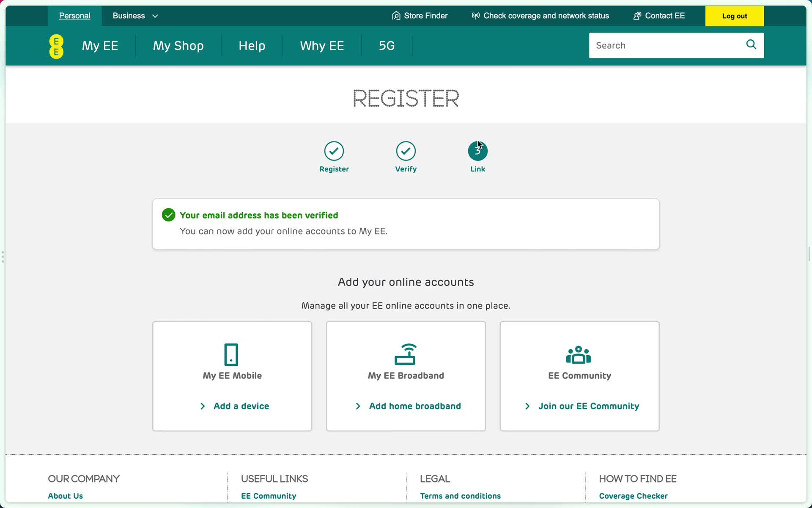Click the Verify step checkmark icon
812x508 pixels.
pyautogui.click(x=406, y=150)
